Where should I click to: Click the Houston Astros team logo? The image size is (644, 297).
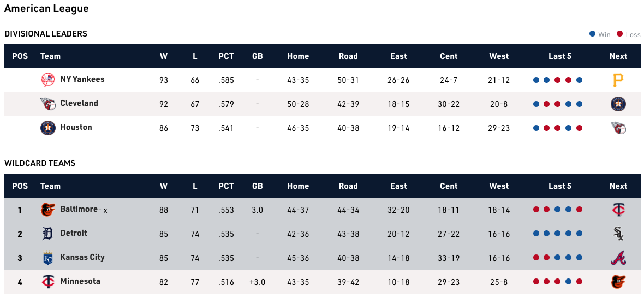point(48,128)
